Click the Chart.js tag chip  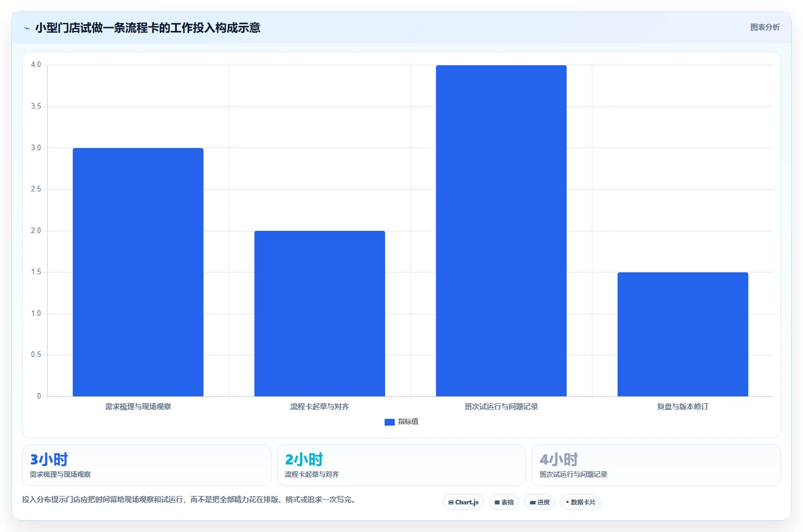[x=463, y=502]
